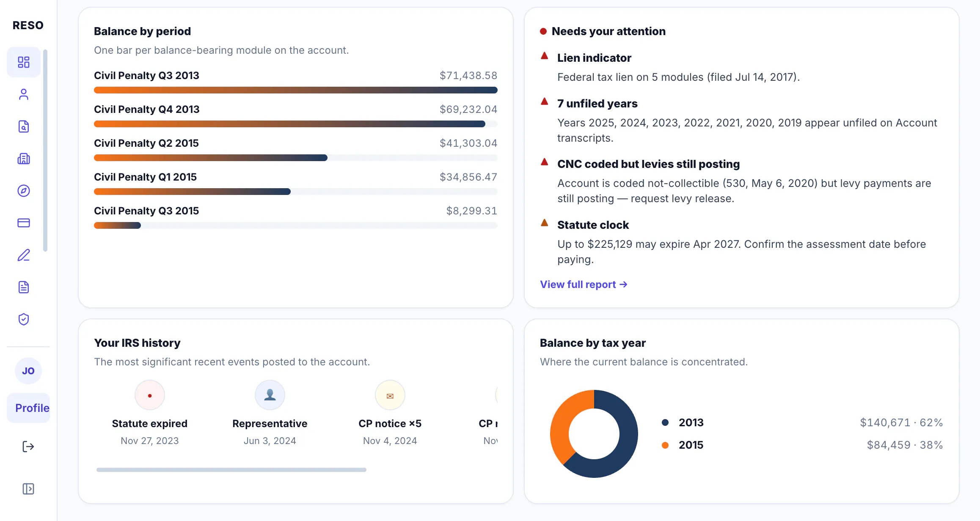Open the pen/edit icon in sidebar
Screen dimensions: 980x521
click(x=24, y=255)
